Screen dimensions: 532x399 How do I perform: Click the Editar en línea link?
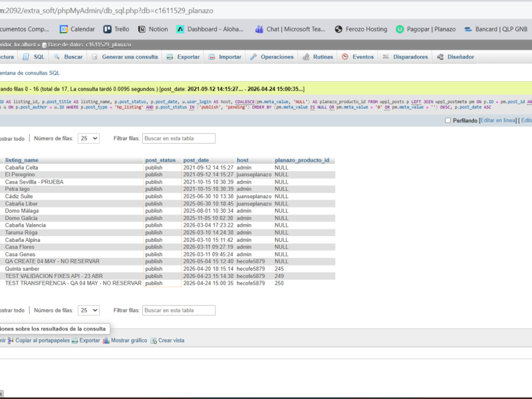[x=498, y=120]
